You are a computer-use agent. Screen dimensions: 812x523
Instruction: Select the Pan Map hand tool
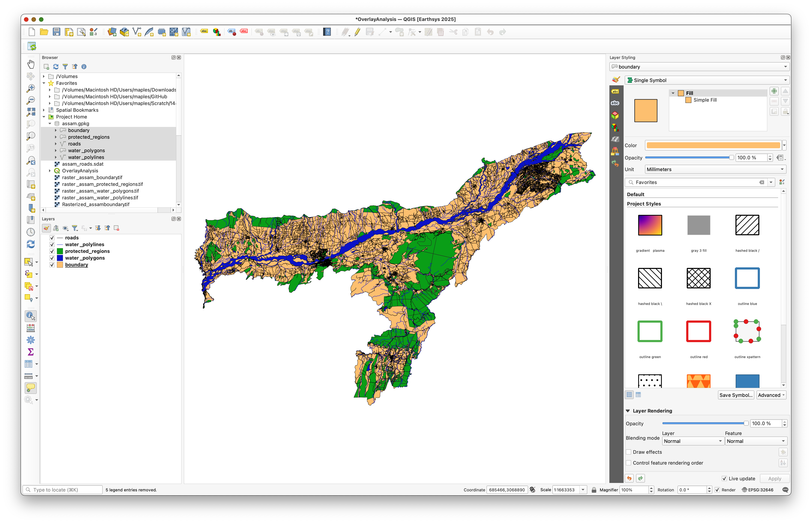click(31, 64)
